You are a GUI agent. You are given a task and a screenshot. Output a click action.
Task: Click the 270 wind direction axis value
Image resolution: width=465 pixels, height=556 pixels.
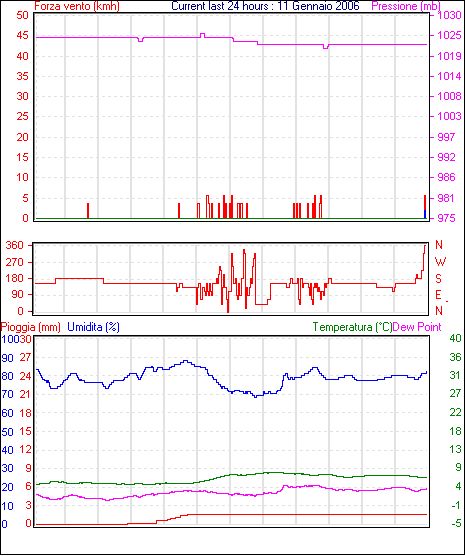[x=15, y=262]
